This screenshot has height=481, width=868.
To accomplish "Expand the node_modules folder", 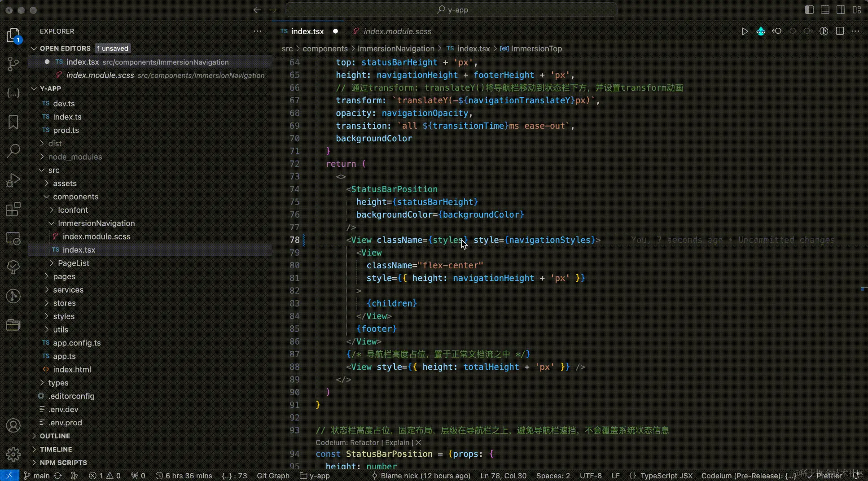I will (42, 157).
